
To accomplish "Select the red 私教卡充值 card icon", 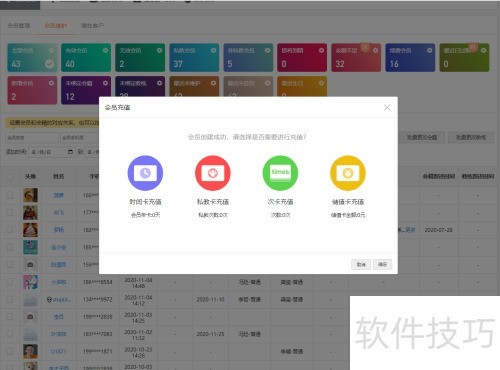I will pos(213,173).
